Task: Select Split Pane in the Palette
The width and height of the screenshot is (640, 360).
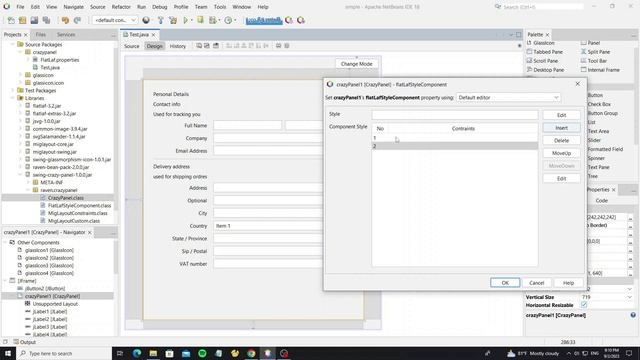Action: [x=595, y=52]
